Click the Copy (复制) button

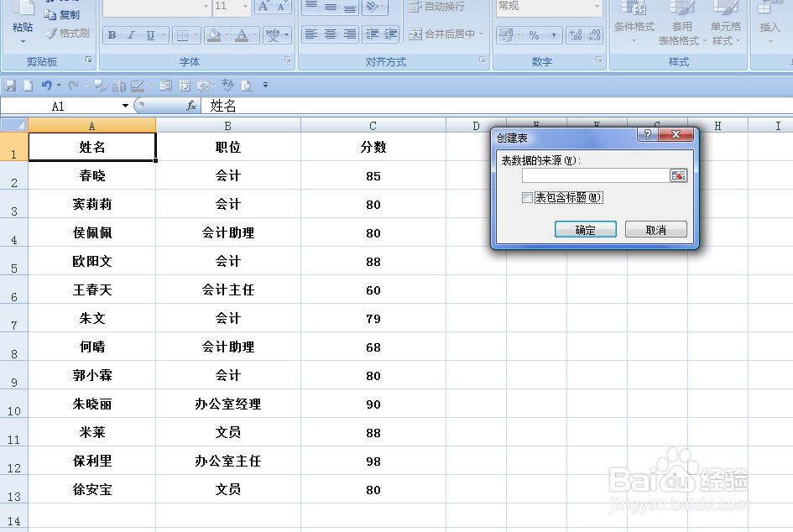pyautogui.click(x=62, y=15)
